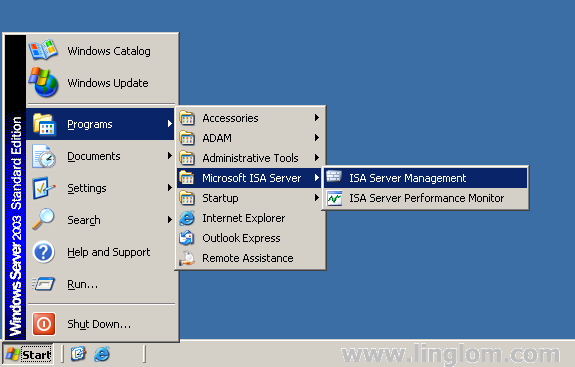The height and width of the screenshot is (367, 575).
Task: Click the Internet Explorer icon in Programs menu
Action: (187, 218)
